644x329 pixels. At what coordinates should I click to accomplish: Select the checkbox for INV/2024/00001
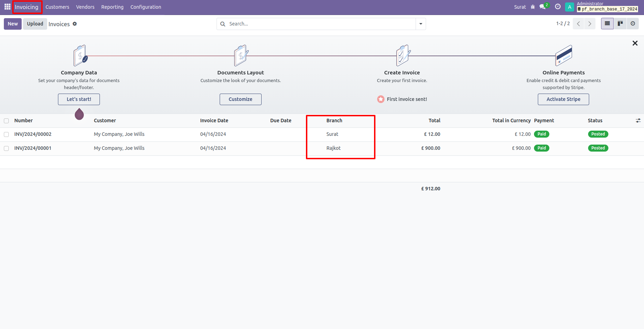[x=6, y=148]
